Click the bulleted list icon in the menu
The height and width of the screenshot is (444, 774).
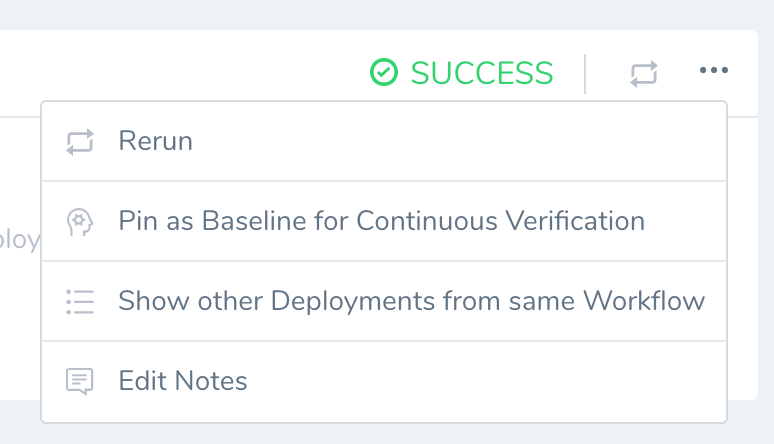click(x=80, y=301)
